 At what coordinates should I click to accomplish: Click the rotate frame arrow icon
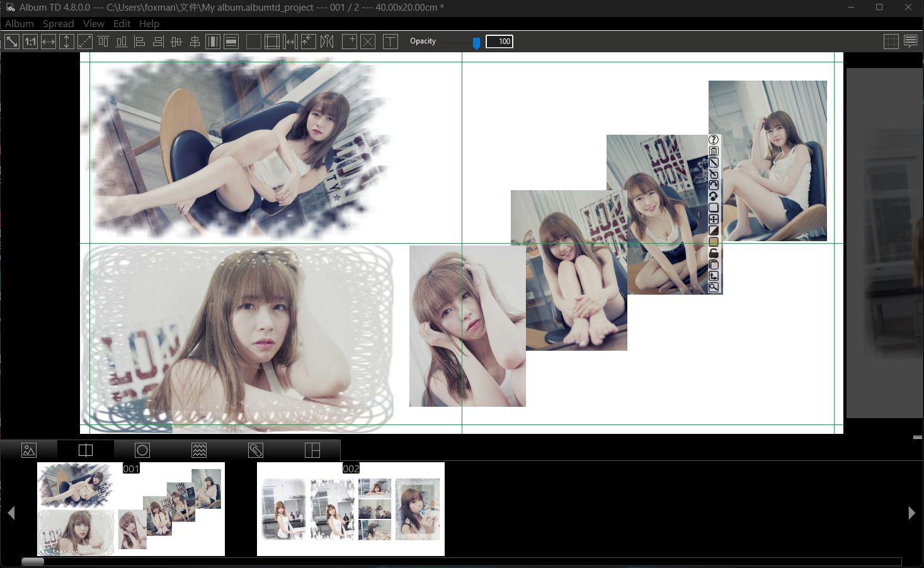click(x=714, y=185)
